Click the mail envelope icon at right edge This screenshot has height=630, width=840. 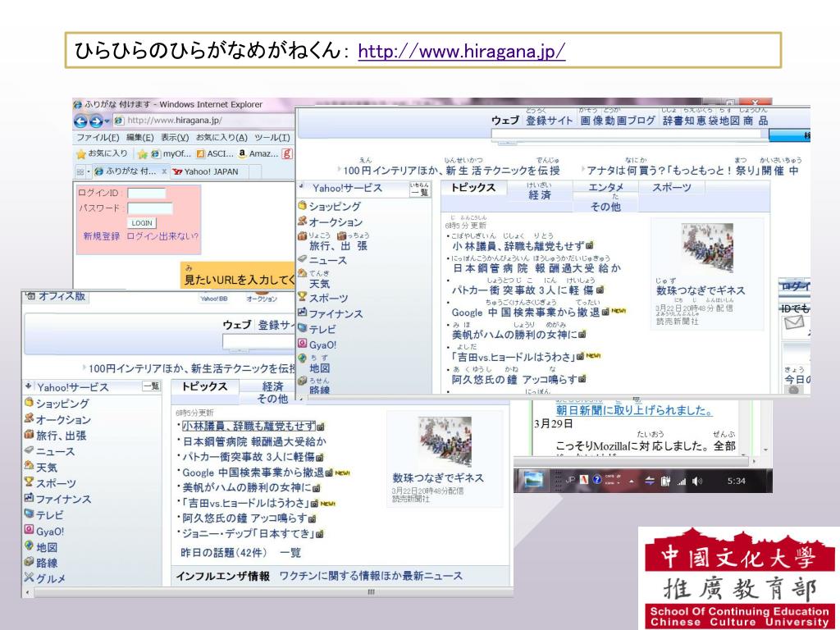click(x=794, y=322)
